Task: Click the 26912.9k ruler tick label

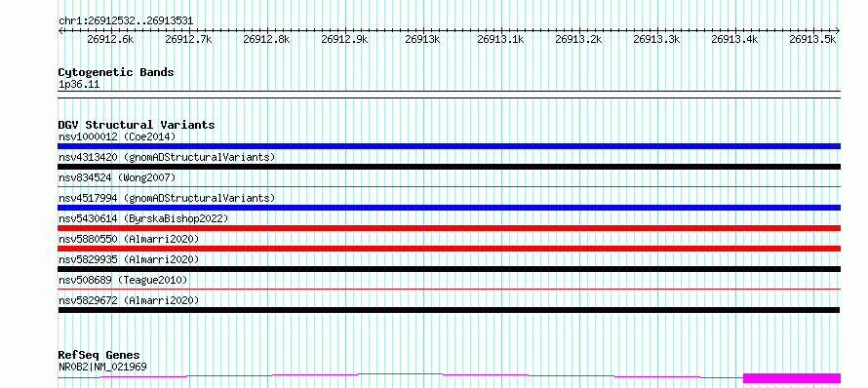Action: click(344, 39)
